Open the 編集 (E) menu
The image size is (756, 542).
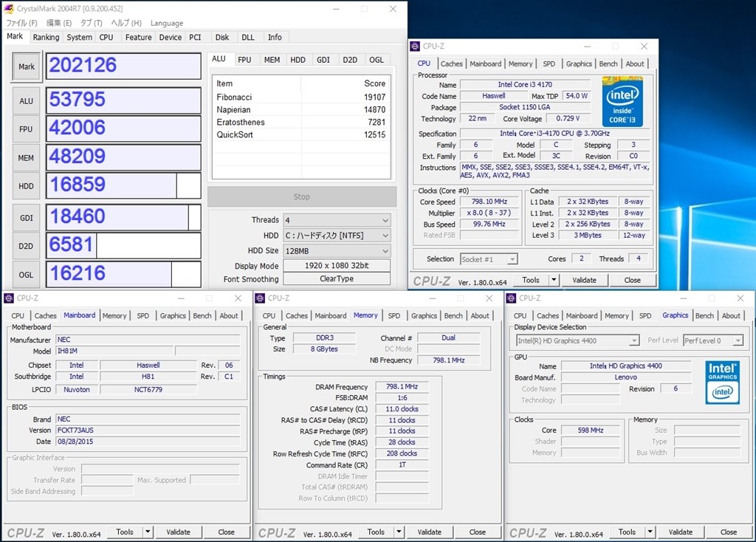coord(59,23)
